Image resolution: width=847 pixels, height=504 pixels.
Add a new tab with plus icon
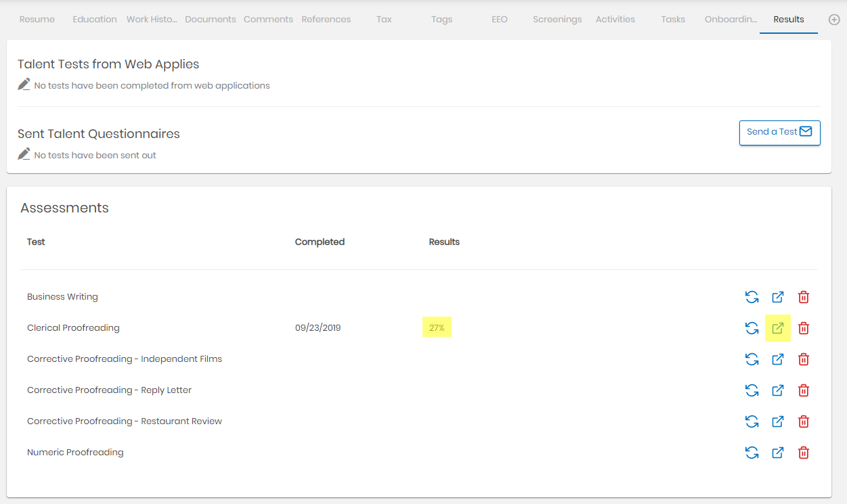click(x=834, y=20)
